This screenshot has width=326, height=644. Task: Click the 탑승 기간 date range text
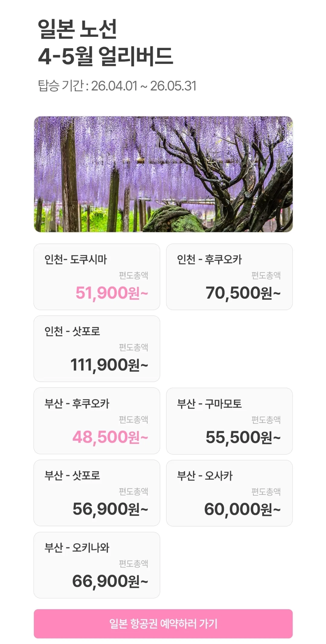117,86
